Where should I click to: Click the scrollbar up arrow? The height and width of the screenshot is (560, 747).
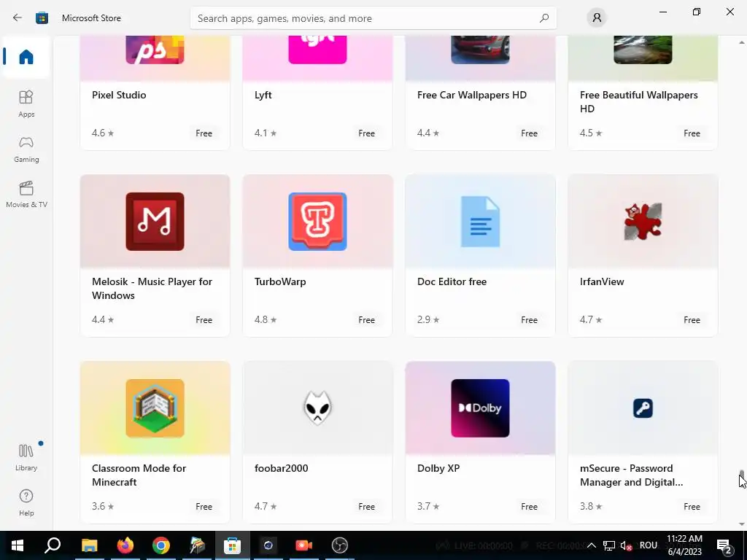click(x=742, y=42)
